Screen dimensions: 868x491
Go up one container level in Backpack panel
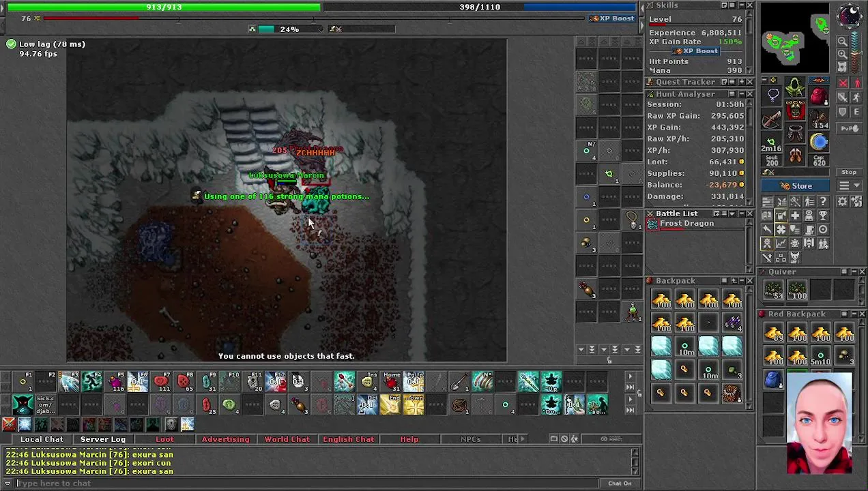point(734,281)
